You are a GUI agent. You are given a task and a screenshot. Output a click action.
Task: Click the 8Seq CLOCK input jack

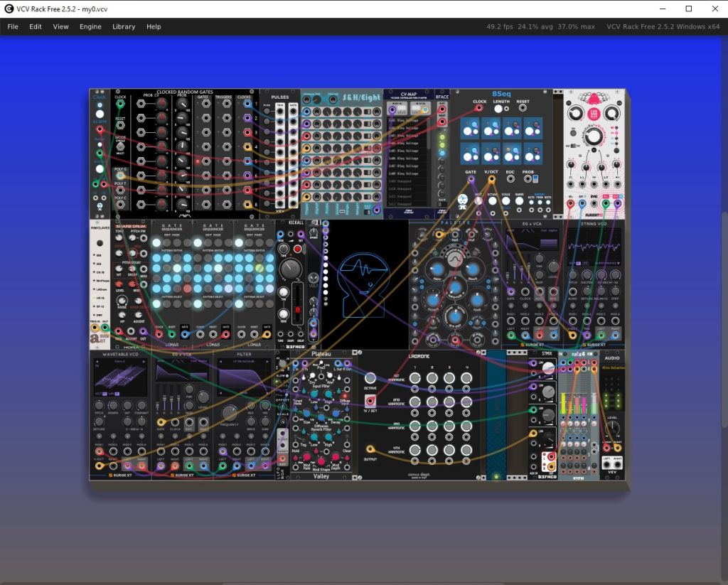click(x=478, y=108)
